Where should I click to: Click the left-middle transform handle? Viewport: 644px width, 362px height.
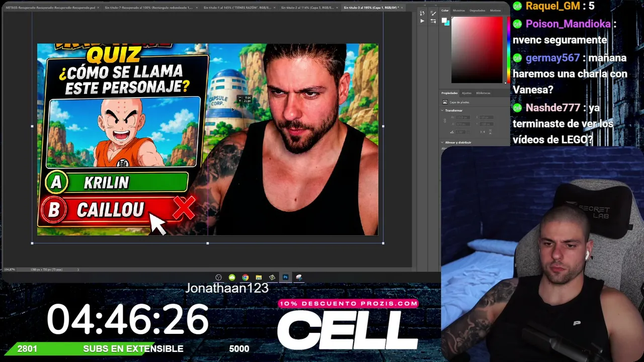pyautogui.click(x=32, y=126)
